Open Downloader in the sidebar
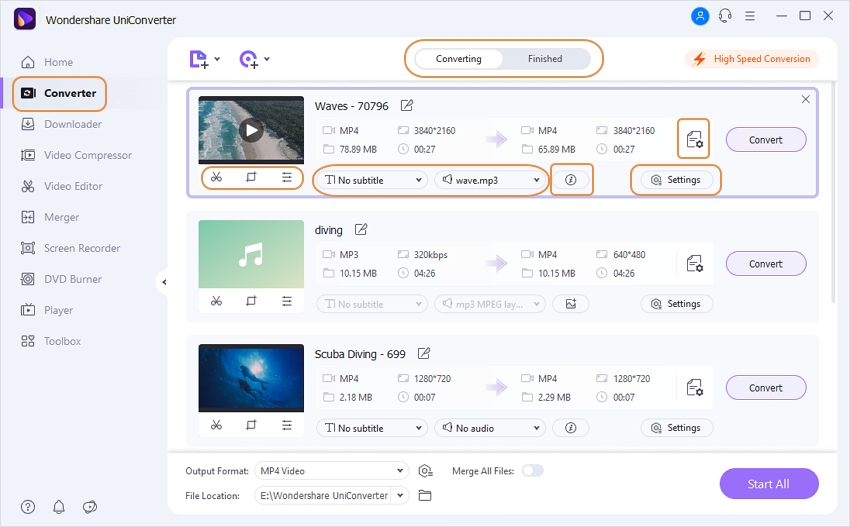Image resolution: width=850 pixels, height=527 pixels. click(72, 124)
